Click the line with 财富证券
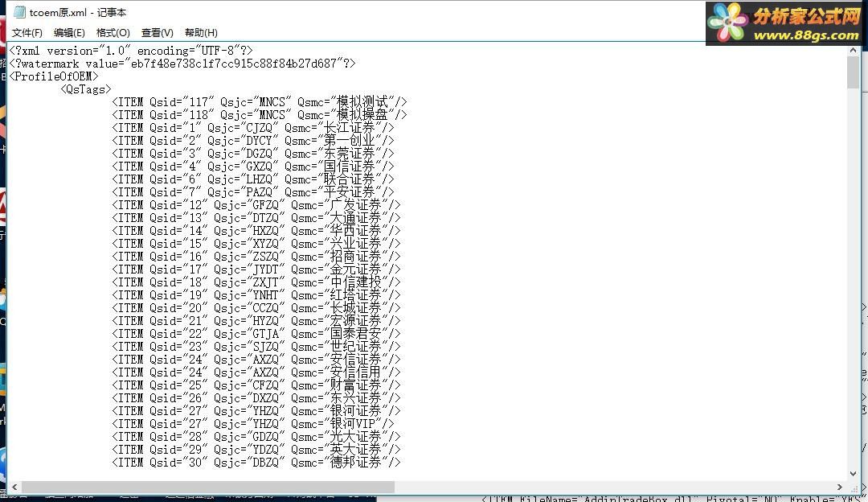The height and width of the screenshot is (502, 868). click(x=256, y=385)
